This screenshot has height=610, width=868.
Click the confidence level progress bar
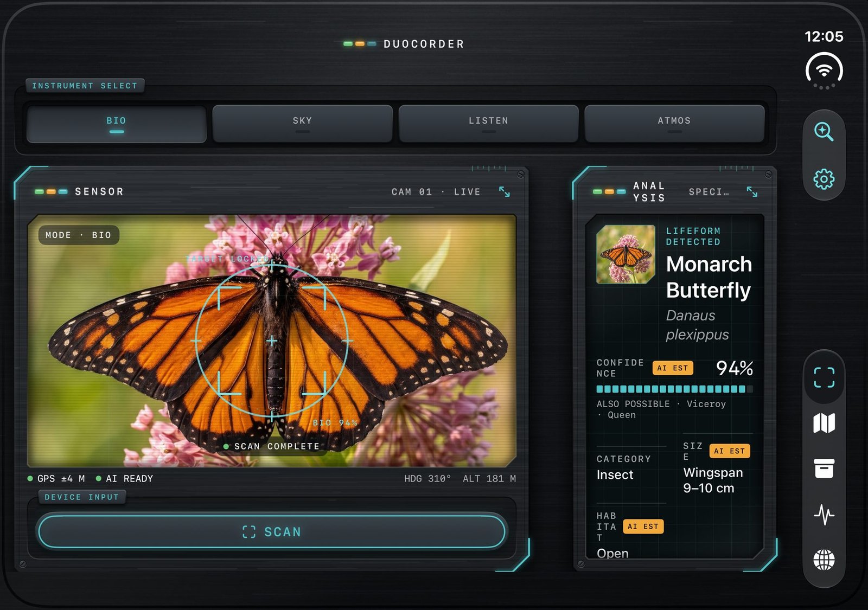674,389
